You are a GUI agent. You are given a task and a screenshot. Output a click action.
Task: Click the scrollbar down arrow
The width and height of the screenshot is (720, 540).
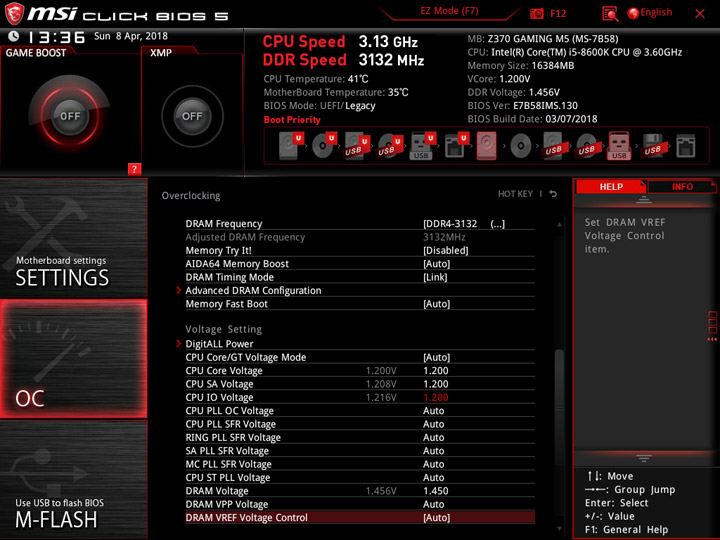[x=559, y=529]
